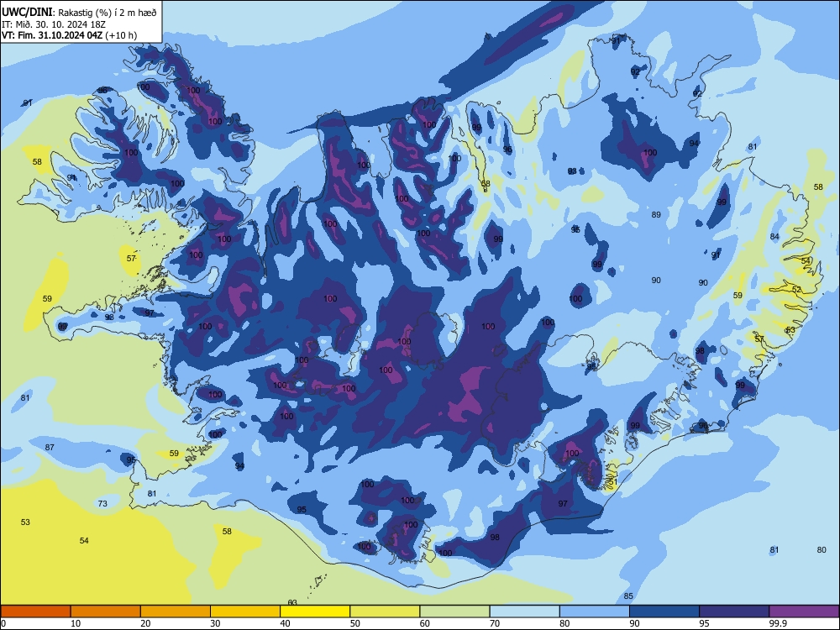Click the orange 10–20 legend swatch
This screenshot has width=840, height=630.
(x=106, y=612)
